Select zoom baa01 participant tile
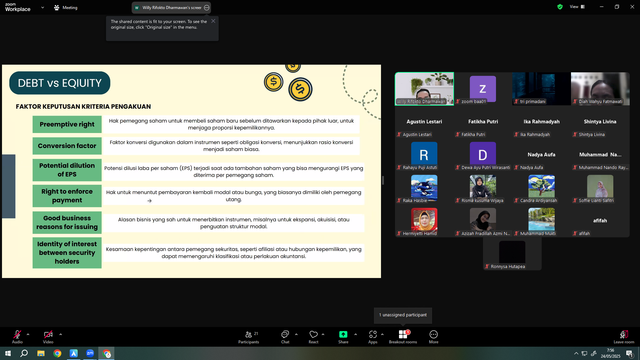The height and width of the screenshot is (360, 640). tap(483, 89)
